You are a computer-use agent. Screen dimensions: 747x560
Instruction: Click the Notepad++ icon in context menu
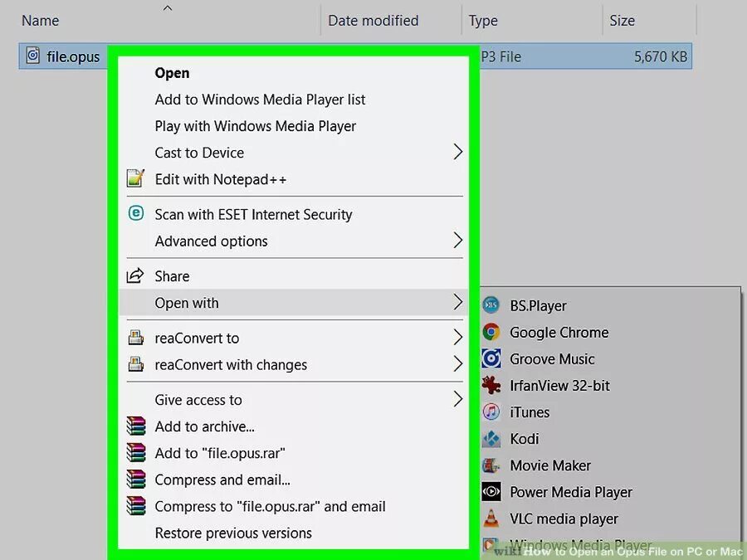pos(135,178)
